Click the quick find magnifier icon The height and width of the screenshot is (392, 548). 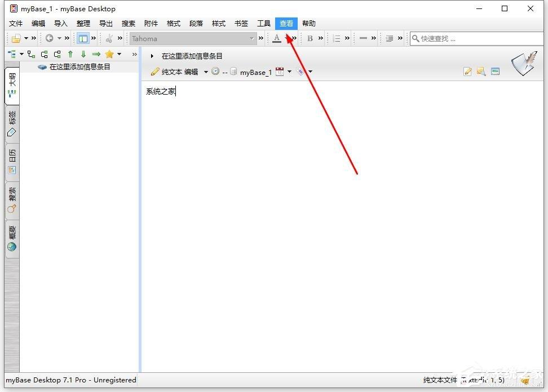click(x=415, y=38)
